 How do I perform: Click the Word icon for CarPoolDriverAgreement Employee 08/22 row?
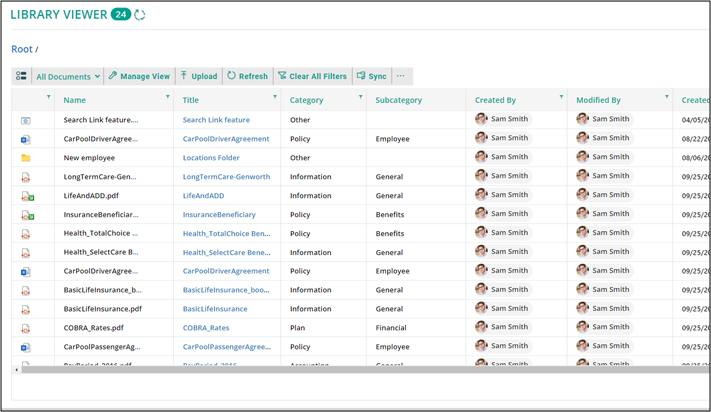[x=26, y=139]
